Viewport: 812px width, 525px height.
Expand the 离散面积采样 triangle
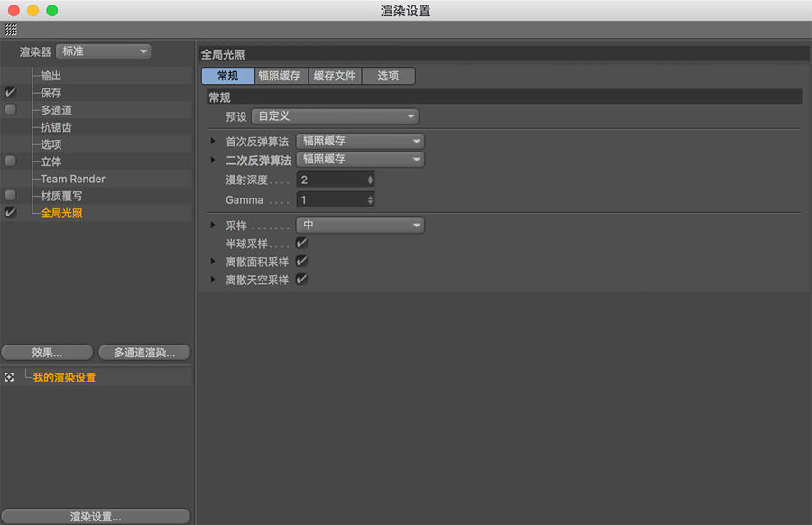coord(213,262)
